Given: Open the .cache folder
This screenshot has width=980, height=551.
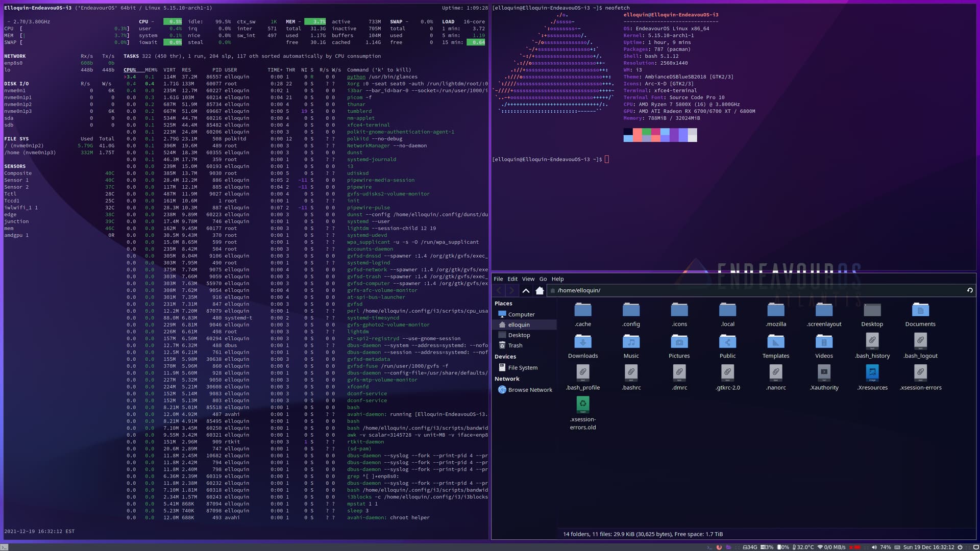Looking at the screenshot, I should click(583, 314).
